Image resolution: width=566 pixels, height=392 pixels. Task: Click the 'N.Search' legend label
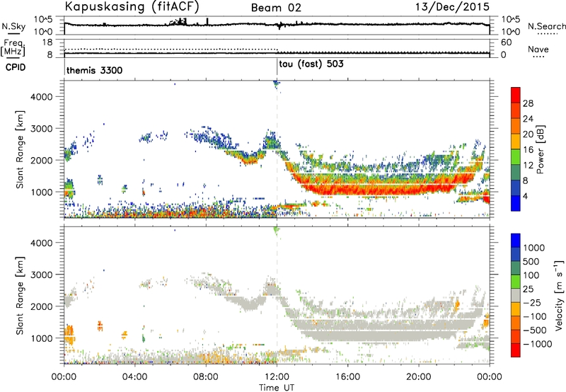tap(546, 26)
